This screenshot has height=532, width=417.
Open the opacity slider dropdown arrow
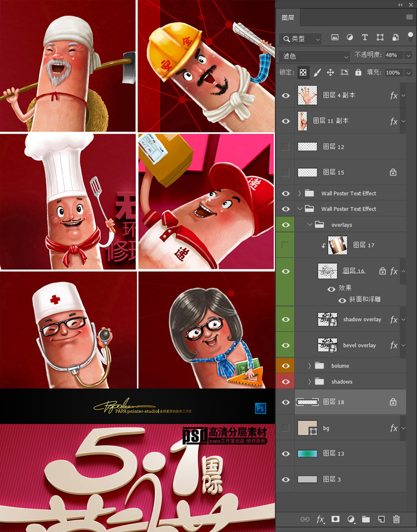(x=408, y=55)
